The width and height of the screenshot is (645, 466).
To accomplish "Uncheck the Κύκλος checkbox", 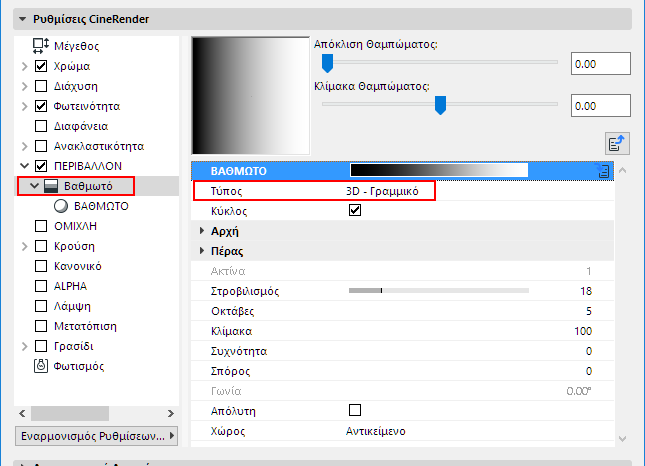I will coord(355,210).
